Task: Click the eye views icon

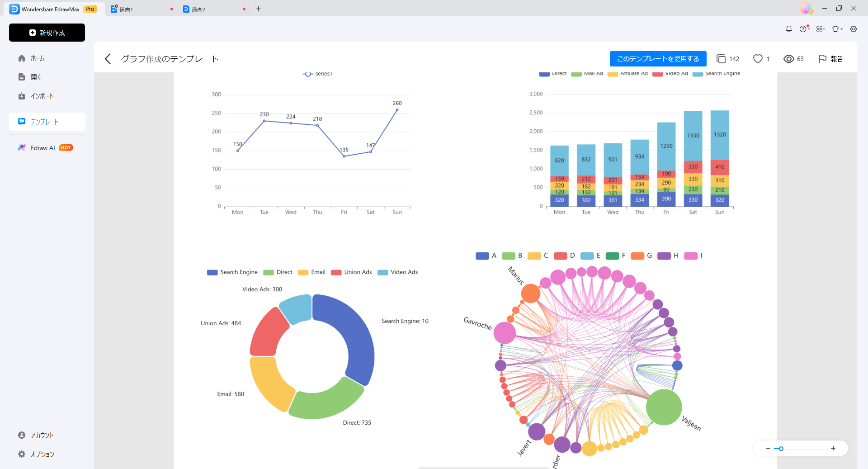Action: pos(788,59)
